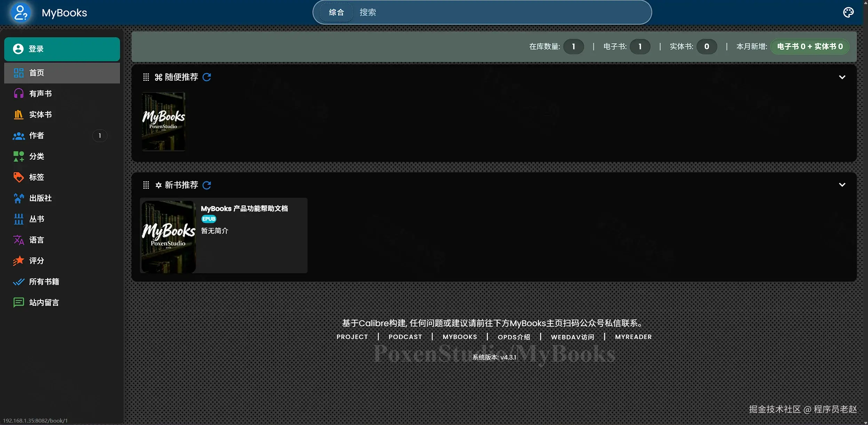Open 有声书 audiobooks section
Screen dimensions: 868x425
tap(62, 94)
